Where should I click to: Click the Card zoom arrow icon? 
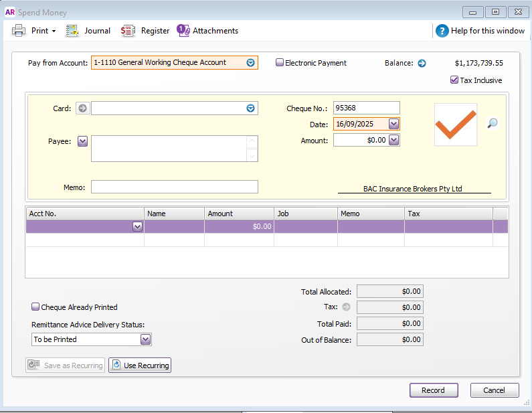pyautogui.click(x=82, y=108)
